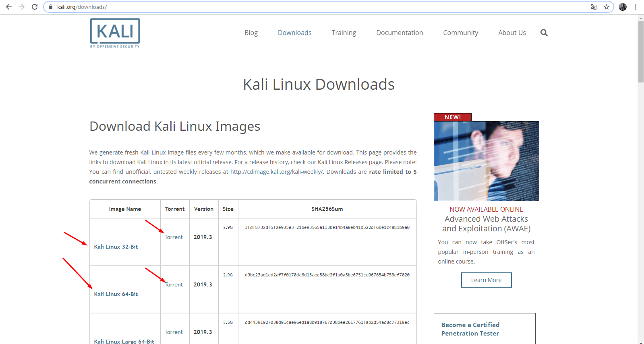
Task: Download Kali Linux 32-Bit image
Action: coord(116,247)
